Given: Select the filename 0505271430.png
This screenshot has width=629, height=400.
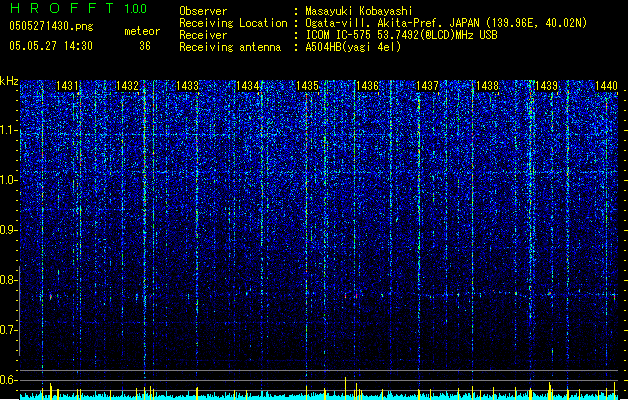Looking at the screenshot, I should pyautogui.click(x=51, y=26).
